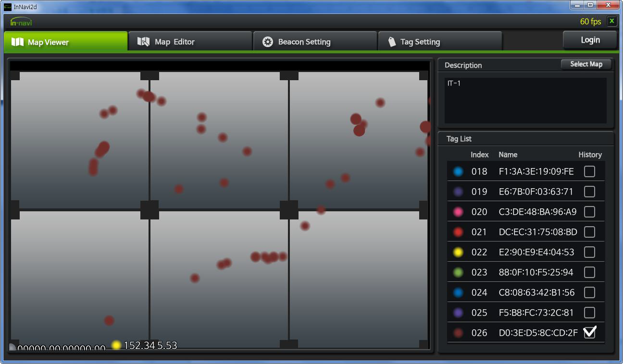
Task: Select tag name DC:EC:31:75:08:BD
Action: coord(538,232)
